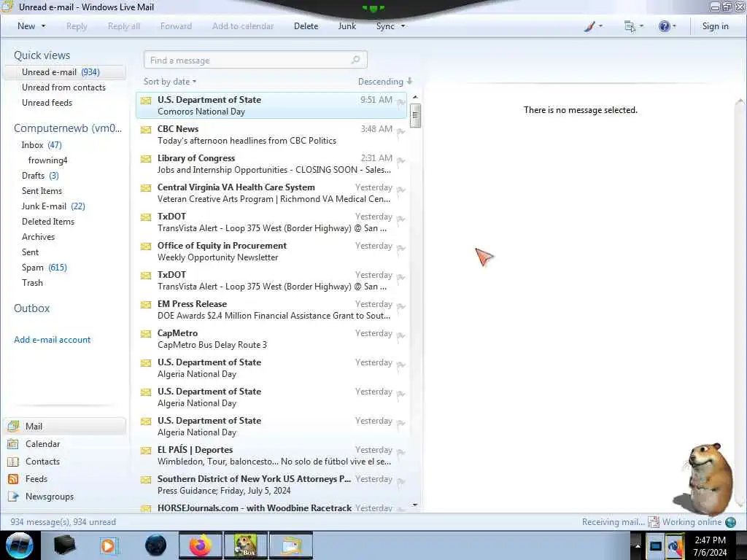The width and height of the screenshot is (747, 560).
Task: Open TxDOT TransVista Alert first message
Action: (x=271, y=222)
